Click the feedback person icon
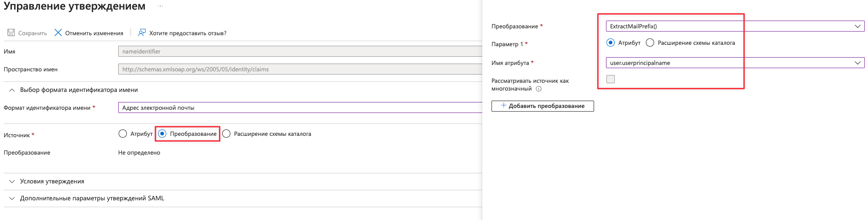Viewport: 868px width, 220px height. [142, 33]
